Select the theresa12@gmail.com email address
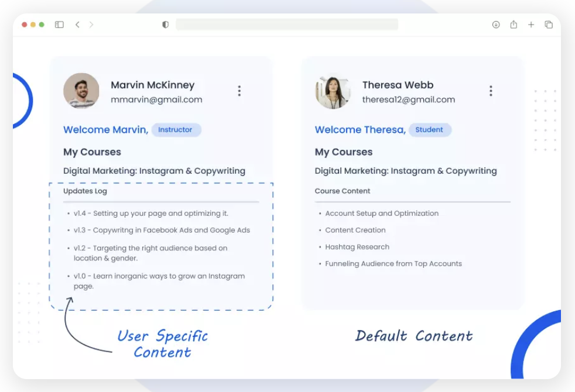This screenshot has height=392, width=575. pos(408,99)
